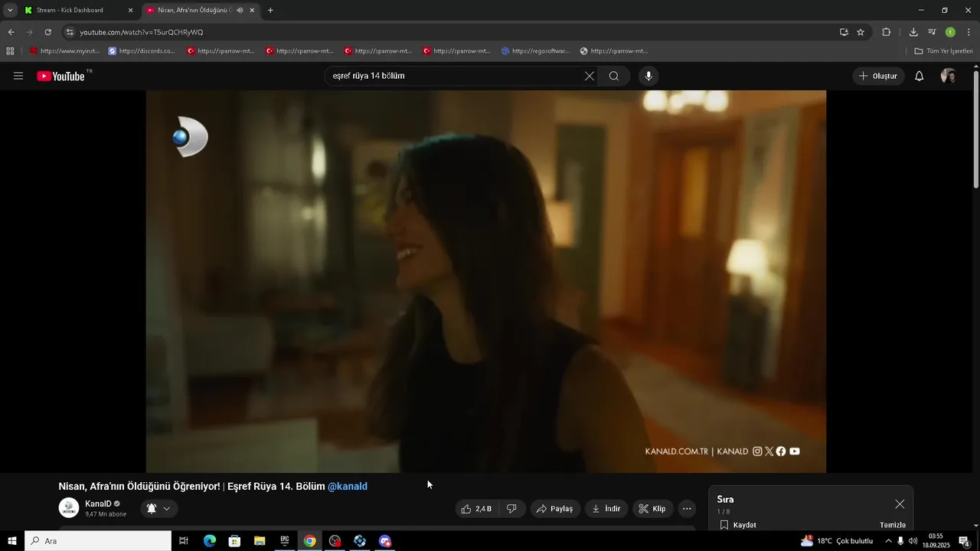Like the video with thumbs up
Image resolution: width=980 pixels, height=551 pixels.
[476, 509]
